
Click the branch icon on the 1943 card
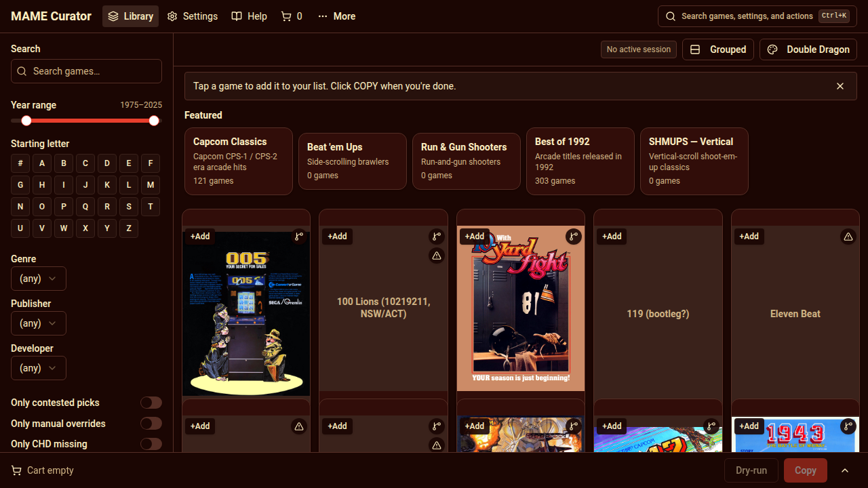[x=848, y=426]
